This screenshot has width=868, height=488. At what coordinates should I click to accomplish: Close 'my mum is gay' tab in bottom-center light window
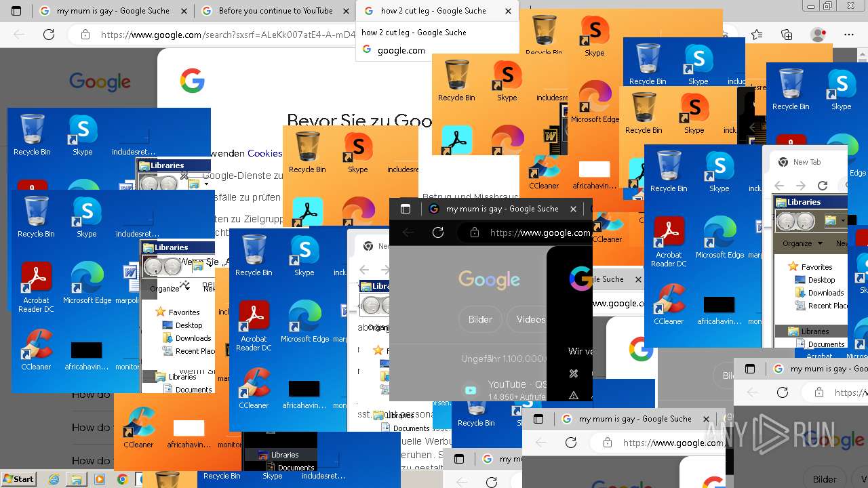pos(706,419)
